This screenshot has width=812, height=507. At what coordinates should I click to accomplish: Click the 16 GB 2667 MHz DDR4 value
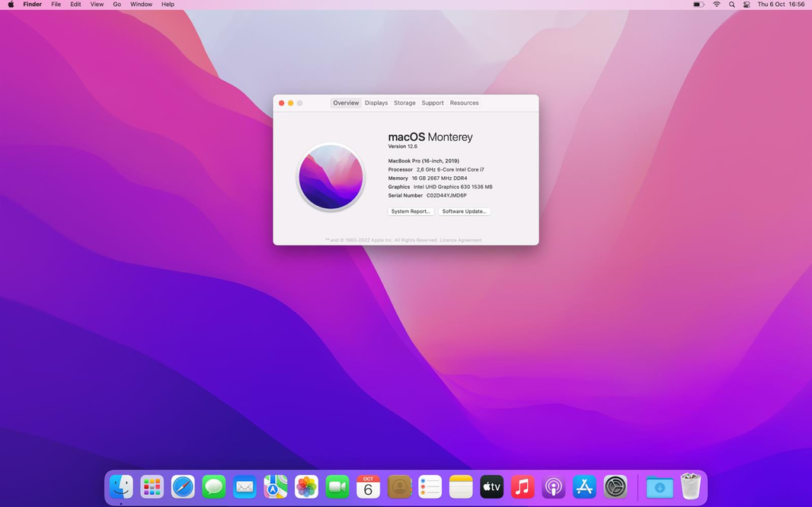click(440, 178)
